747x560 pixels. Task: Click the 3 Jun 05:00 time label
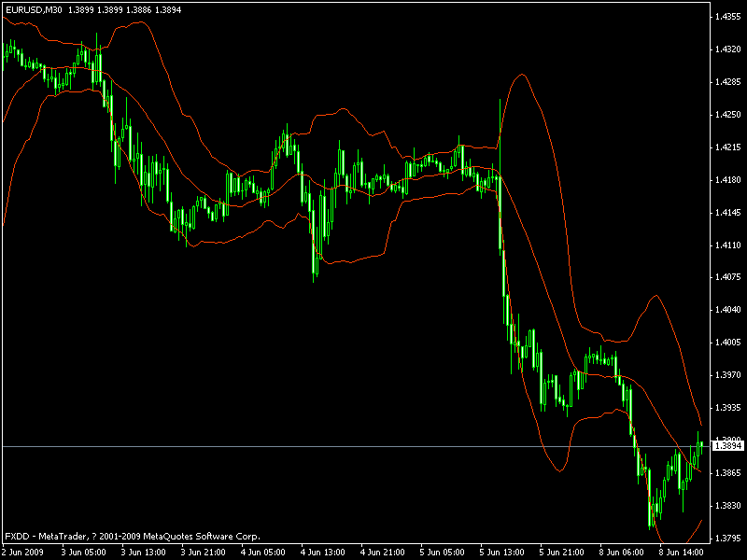tap(83, 553)
